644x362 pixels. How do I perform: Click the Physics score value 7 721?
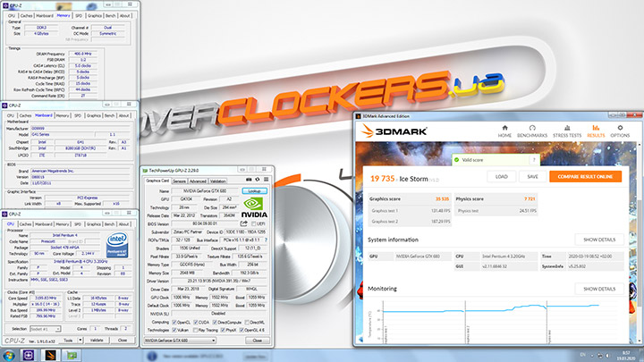[530, 199]
